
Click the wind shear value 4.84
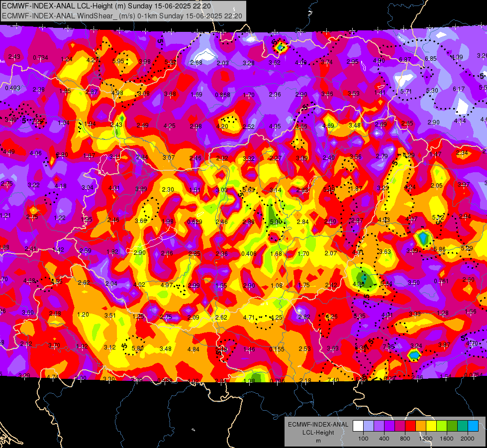193,349
